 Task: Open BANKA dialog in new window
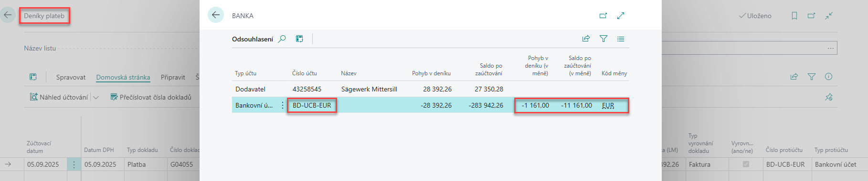[x=603, y=16]
